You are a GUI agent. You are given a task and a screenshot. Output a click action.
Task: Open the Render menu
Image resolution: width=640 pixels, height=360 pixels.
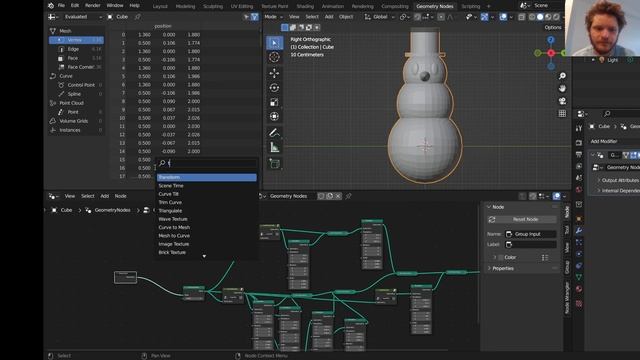point(93,6)
